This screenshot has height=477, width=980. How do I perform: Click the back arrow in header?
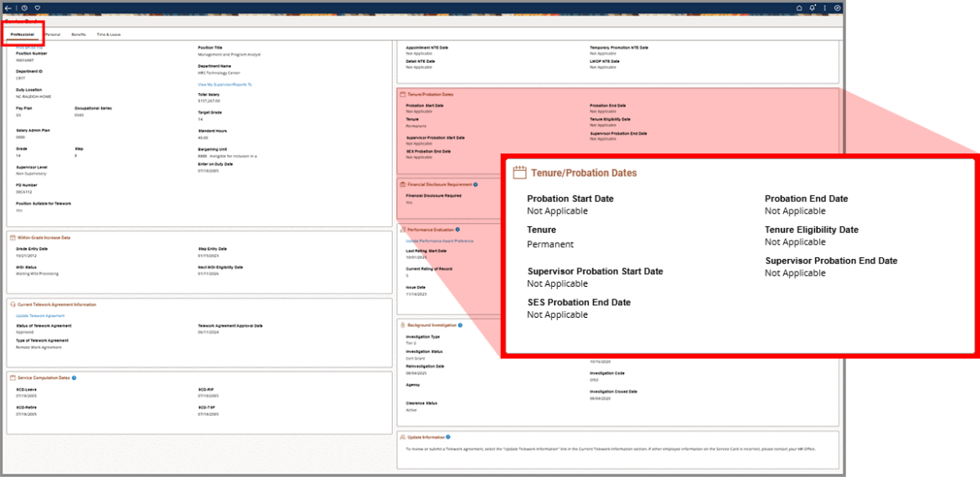(x=8, y=8)
